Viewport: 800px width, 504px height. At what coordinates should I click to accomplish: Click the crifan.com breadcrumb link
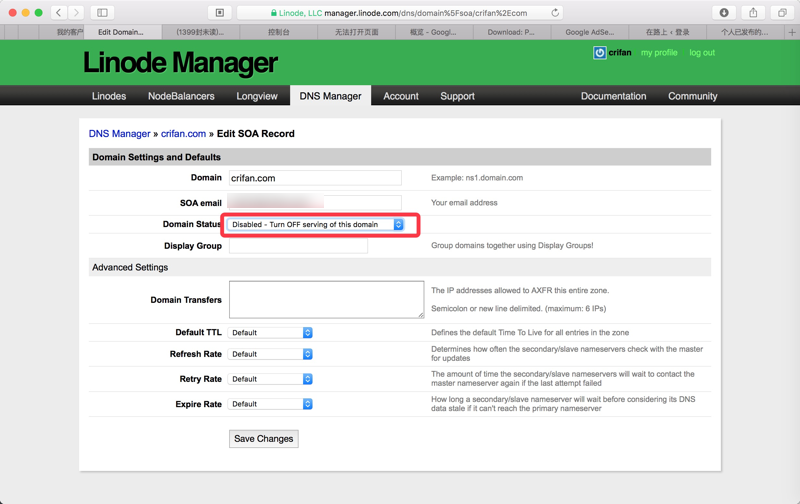[183, 134]
